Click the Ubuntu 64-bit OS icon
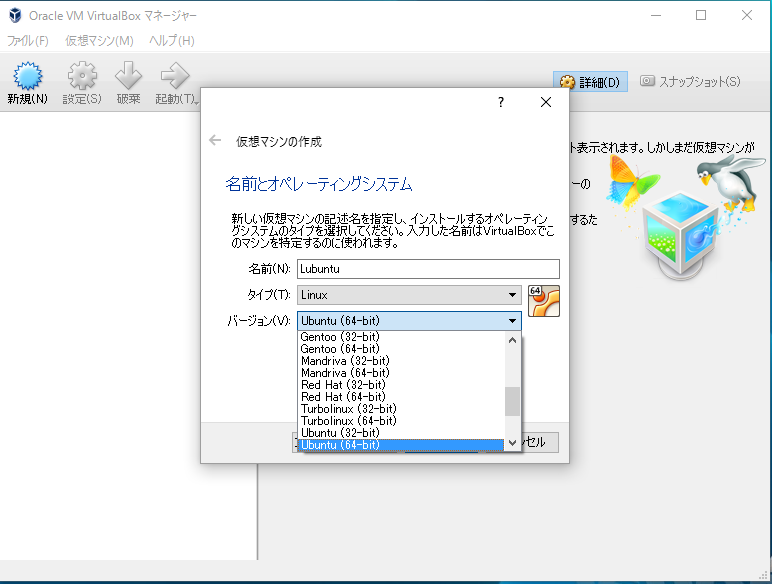 click(544, 301)
